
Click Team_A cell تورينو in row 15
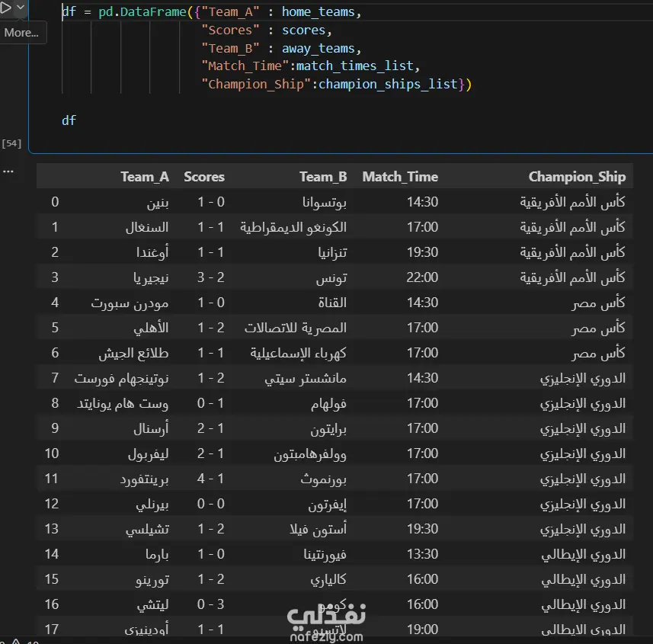(x=152, y=579)
